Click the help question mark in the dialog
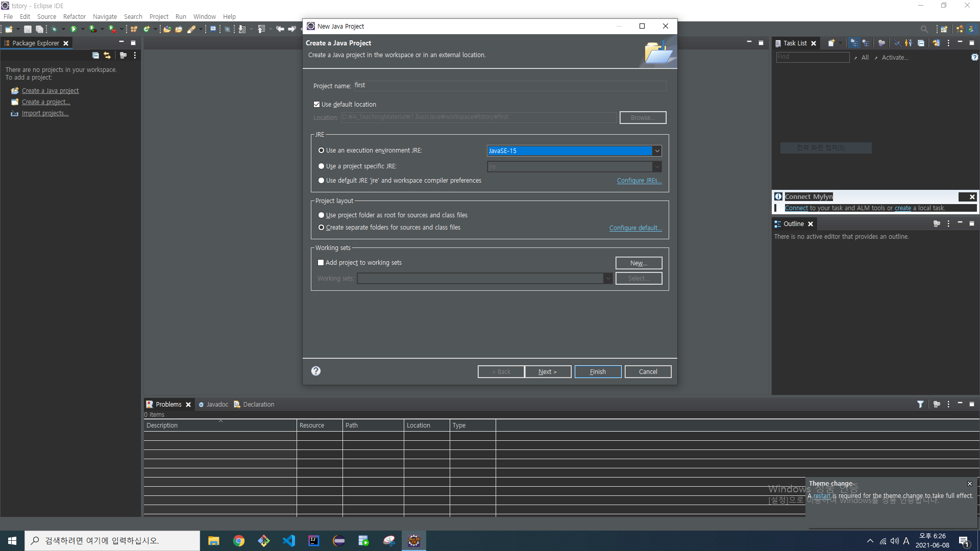980x551 pixels. tap(316, 371)
